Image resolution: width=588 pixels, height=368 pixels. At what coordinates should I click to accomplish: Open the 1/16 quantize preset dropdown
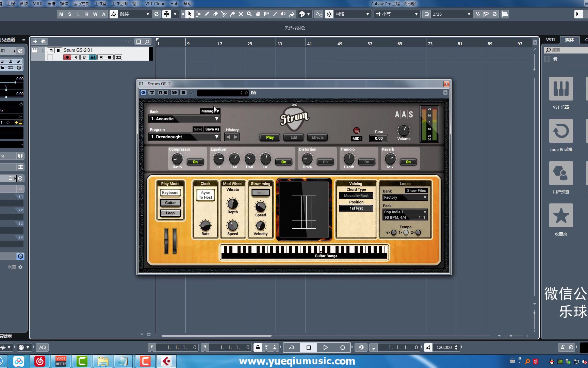451,14
